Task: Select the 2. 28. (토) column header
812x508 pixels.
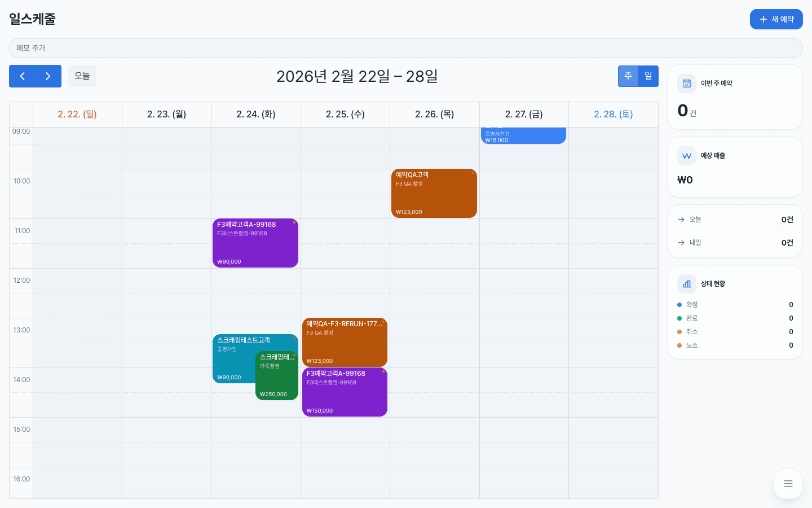Action: click(613, 115)
